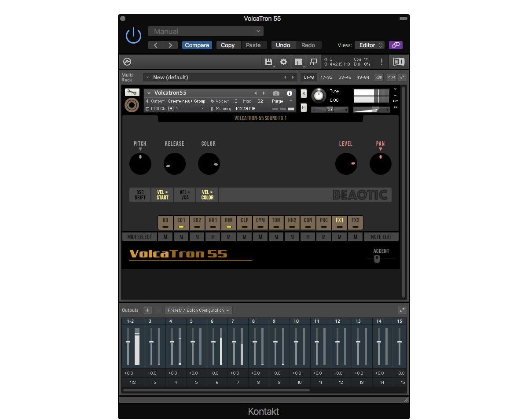Click the PITCH knob

(x=140, y=164)
